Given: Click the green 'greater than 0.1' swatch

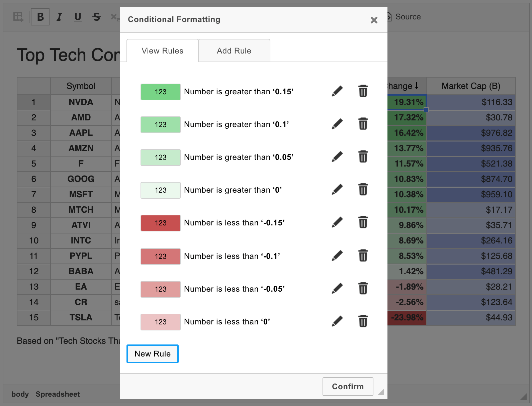Looking at the screenshot, I should point(161,125).
